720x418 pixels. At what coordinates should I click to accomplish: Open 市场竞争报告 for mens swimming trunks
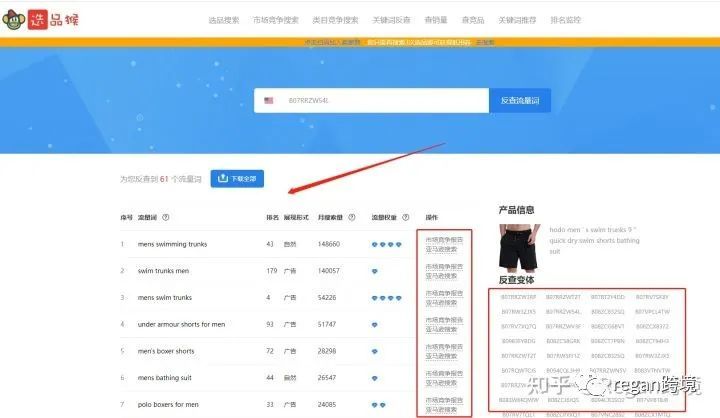tap(444, 240)
